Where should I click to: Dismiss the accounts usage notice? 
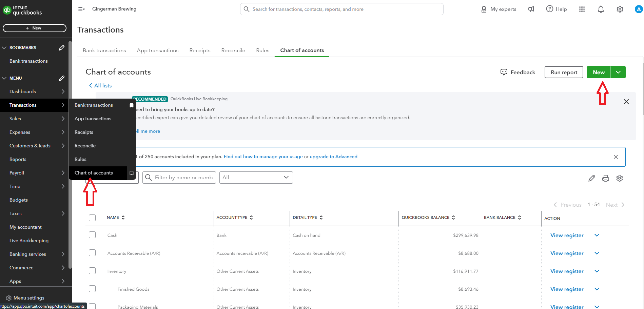click(x=616, y=157)
